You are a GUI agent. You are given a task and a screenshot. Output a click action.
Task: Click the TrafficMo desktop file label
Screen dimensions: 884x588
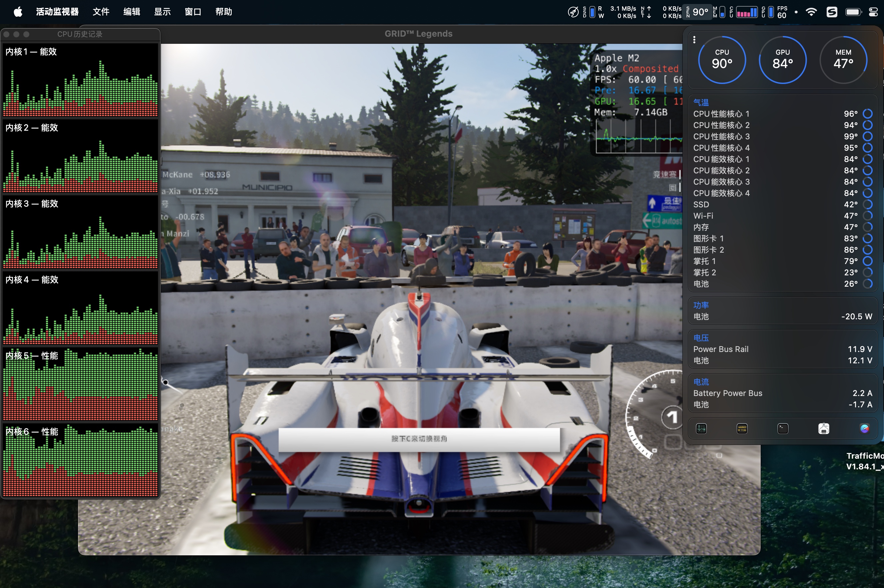865,461
